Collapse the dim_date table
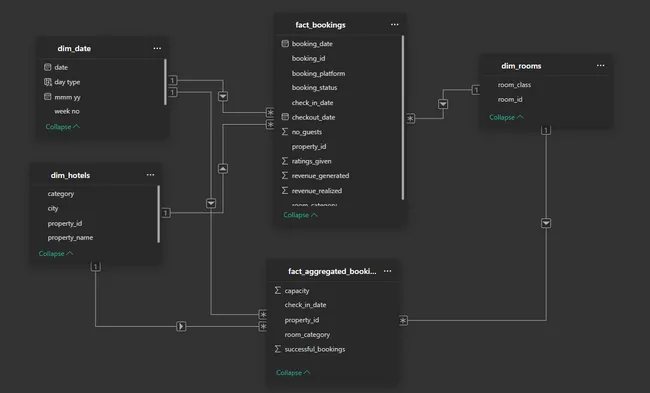 pos(63,127)
